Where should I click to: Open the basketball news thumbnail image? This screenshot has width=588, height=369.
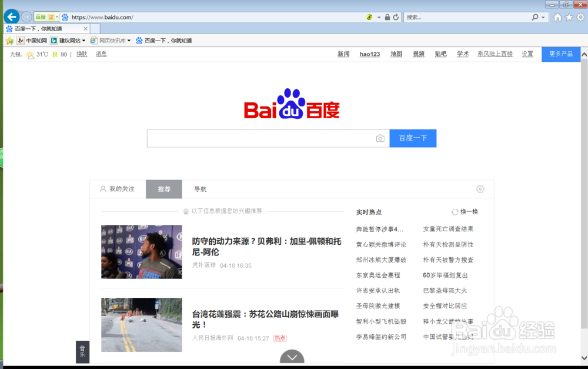pos(141,252)
